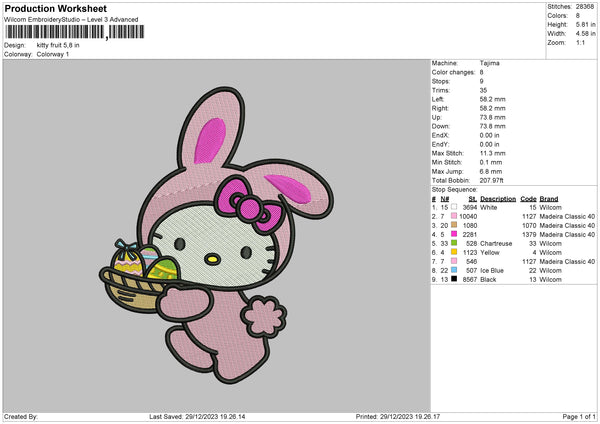Select the Yellow color swatch in row 6

(x=454, y=253)
